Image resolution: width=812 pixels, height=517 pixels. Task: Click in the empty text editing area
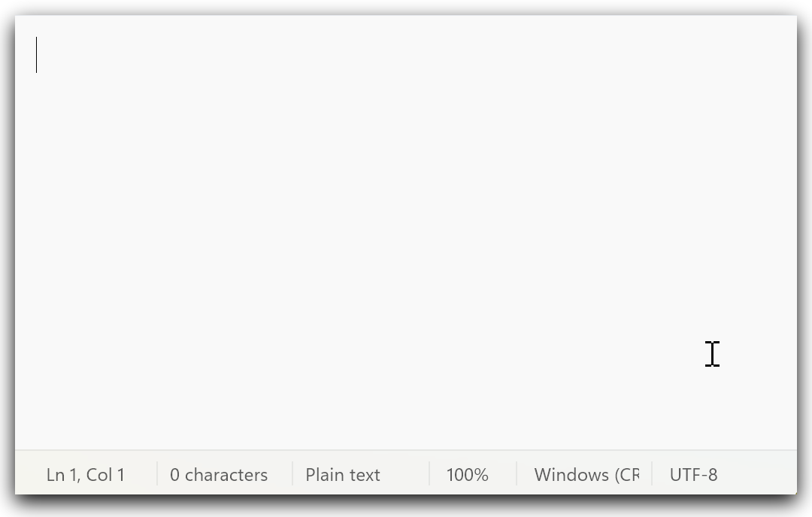406,233
